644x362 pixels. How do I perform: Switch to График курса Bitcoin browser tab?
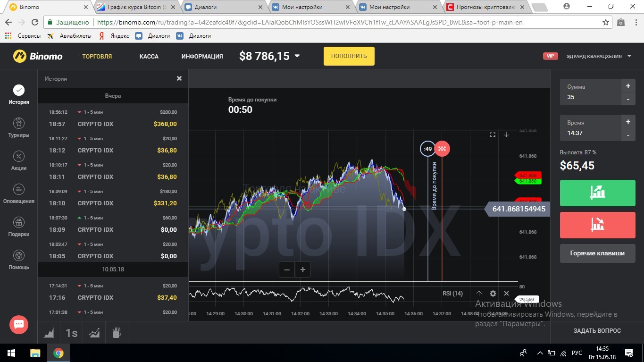click(135, 7)
